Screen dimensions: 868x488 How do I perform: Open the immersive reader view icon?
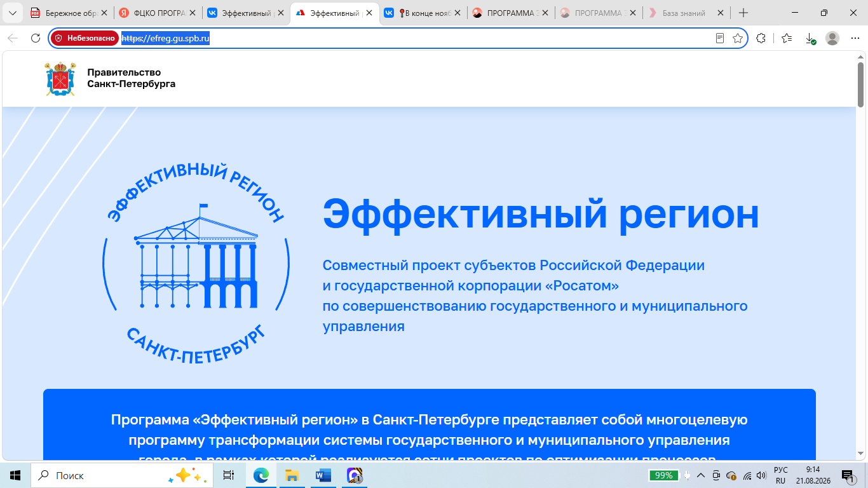(720, 38)
